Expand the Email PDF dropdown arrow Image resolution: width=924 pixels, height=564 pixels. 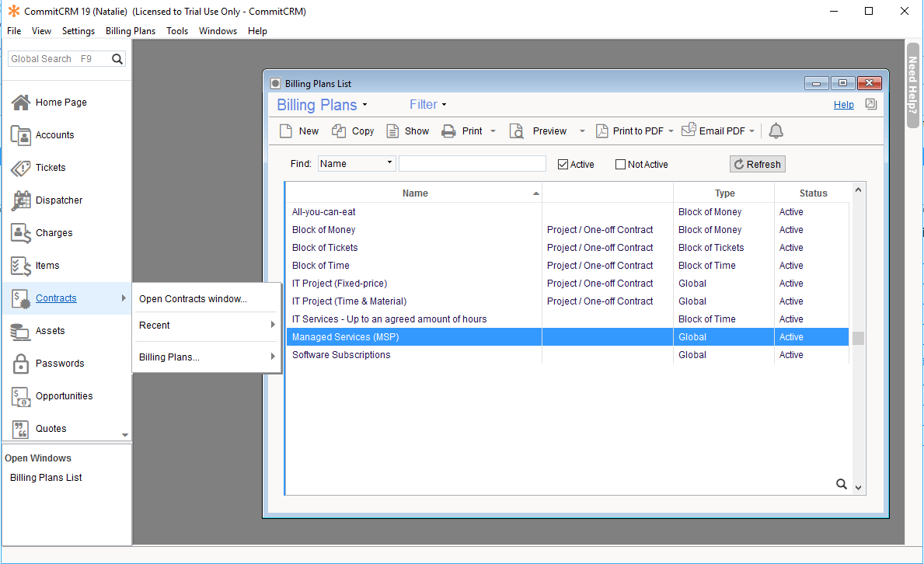751,131
